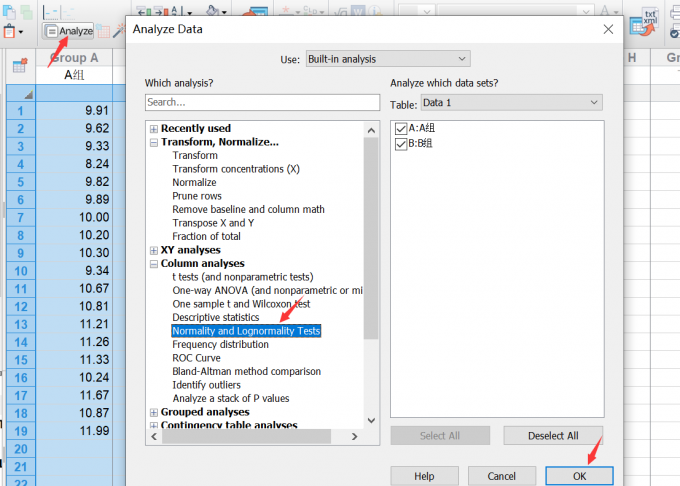This screenshot has height=486, width=680.
Task: Click the Help button
Action: 424,476
